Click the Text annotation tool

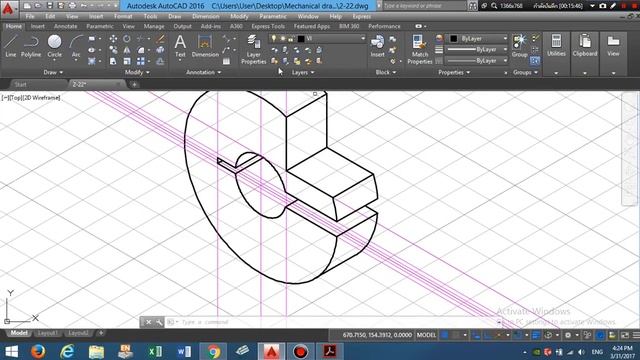click(180, 46)
